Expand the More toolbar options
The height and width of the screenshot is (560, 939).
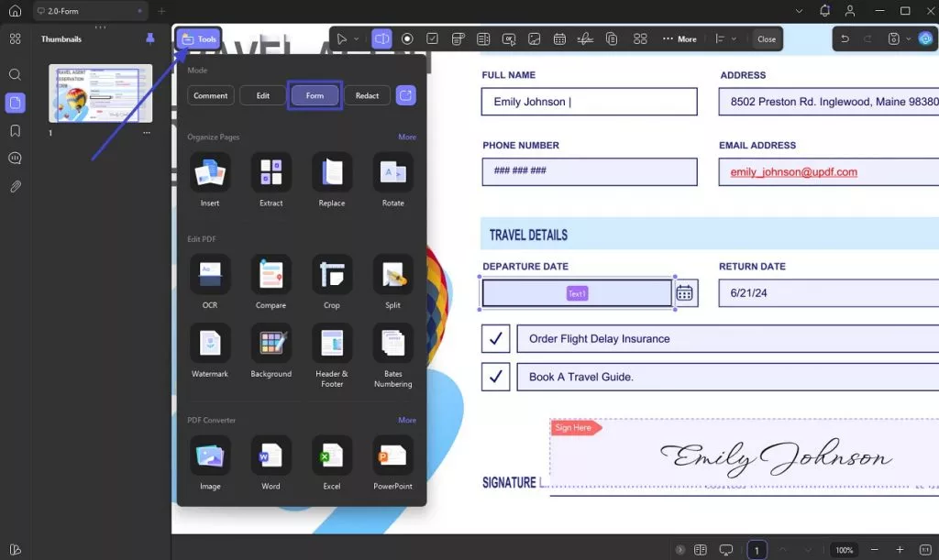pyautogui.click(x=679, y=38)
